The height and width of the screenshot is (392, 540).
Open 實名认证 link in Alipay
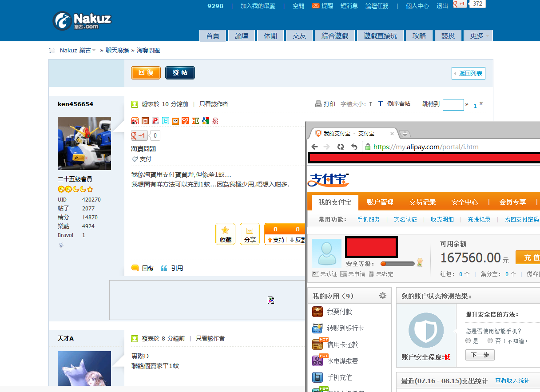[405, 219]
